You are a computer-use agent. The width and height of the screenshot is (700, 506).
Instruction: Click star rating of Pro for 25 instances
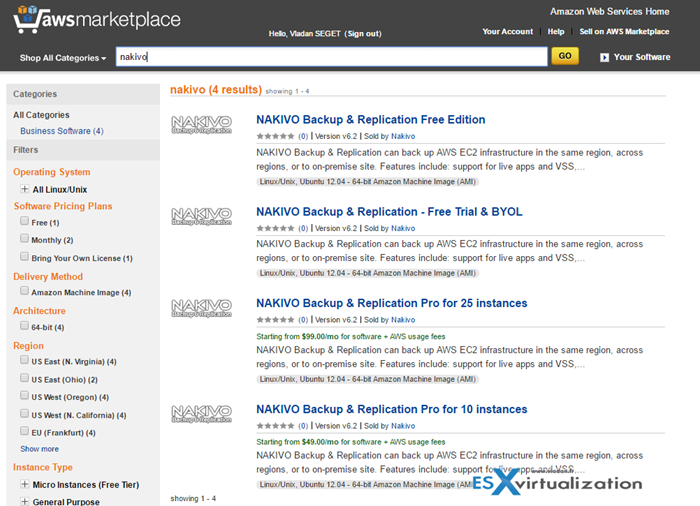275,320
